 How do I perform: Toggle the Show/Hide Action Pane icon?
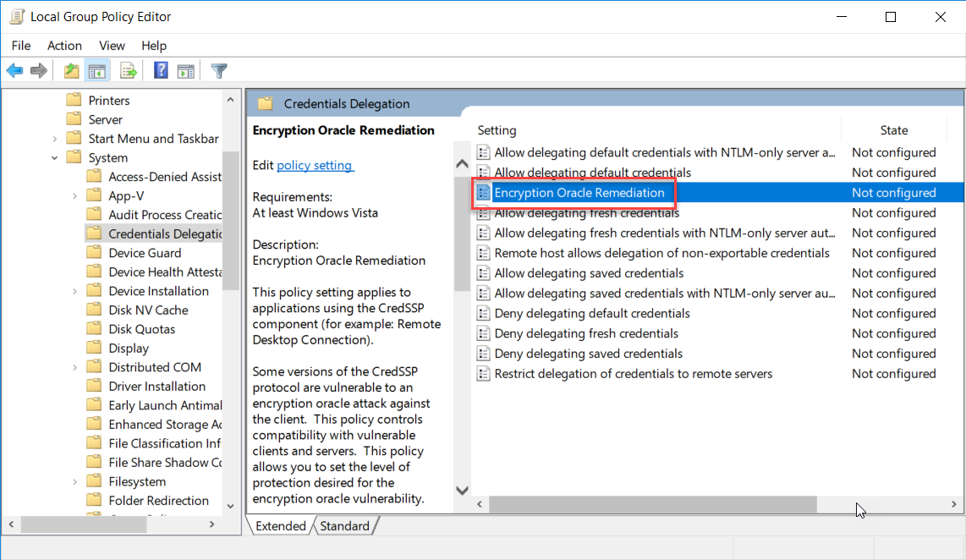186,71
